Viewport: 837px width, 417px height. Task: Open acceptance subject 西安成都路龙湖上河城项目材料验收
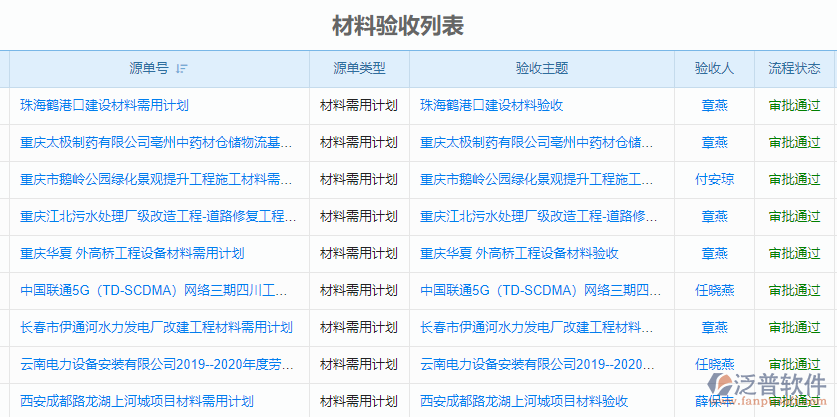pyautogui.click(x=524, y=401)
